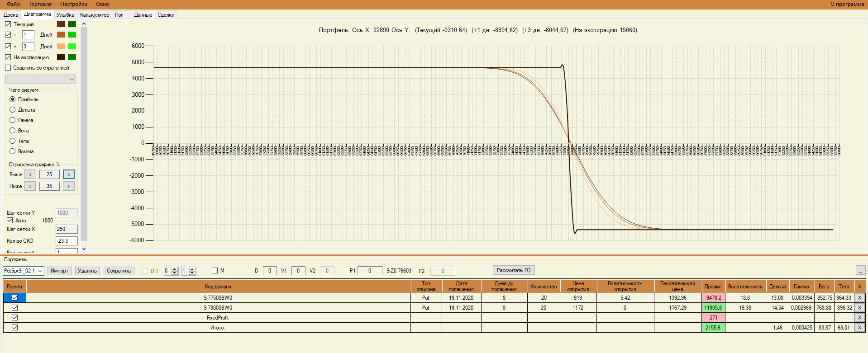The width and height of the screenshot is (868, 353).
Task: Open the Файл menu
Action: pyautogui.click(x=14, y=4)
